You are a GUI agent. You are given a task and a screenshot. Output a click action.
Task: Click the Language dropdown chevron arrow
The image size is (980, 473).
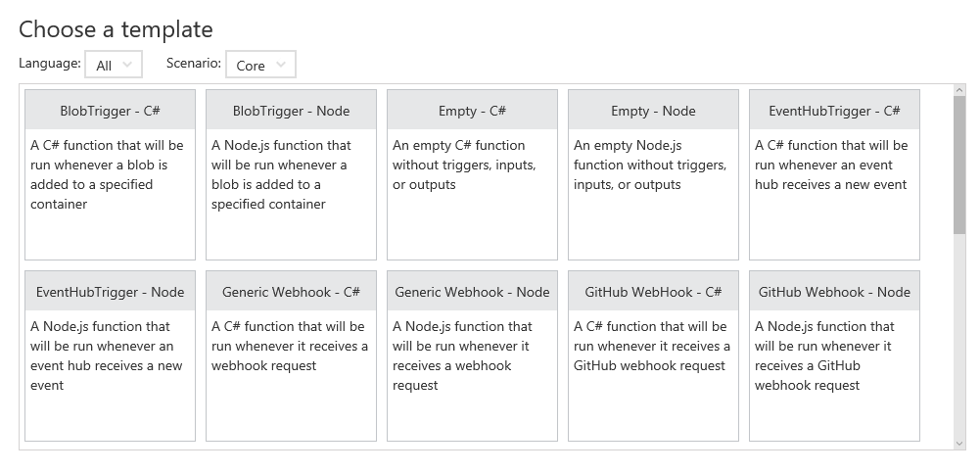(x=128, y=65)
